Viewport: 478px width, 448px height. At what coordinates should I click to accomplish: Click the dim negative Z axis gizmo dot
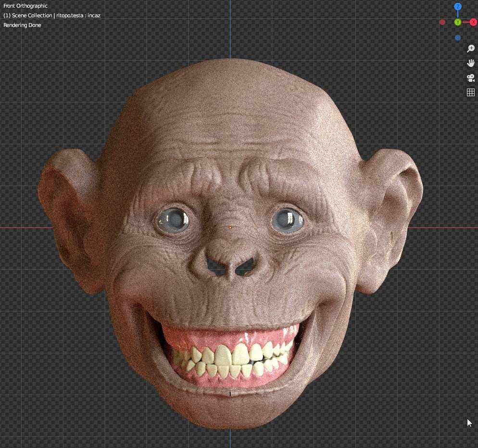[x=458, y=38]
